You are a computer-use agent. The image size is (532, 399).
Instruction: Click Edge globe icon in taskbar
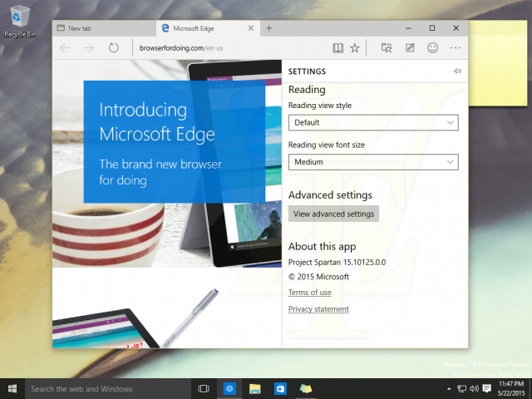point(229,389)
